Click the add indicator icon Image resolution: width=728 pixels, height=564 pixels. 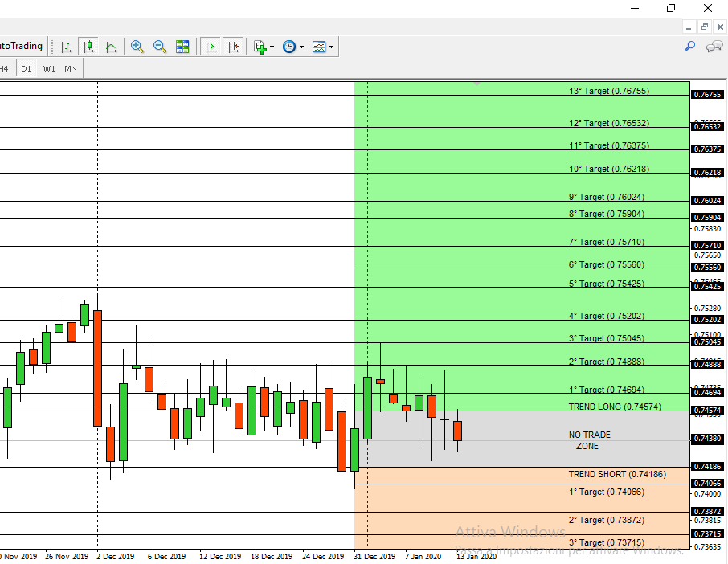[260, 47]
